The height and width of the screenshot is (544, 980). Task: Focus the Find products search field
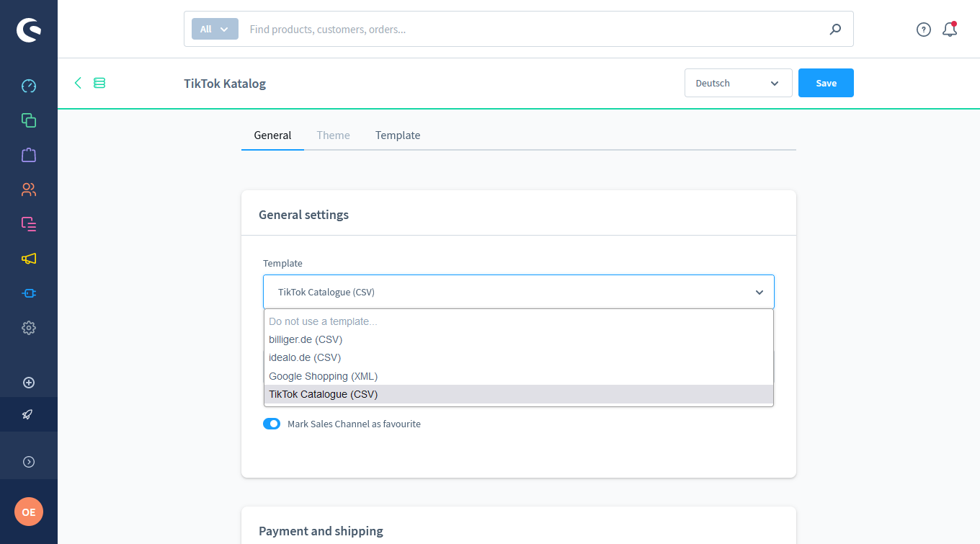click(x=533, y=30)
